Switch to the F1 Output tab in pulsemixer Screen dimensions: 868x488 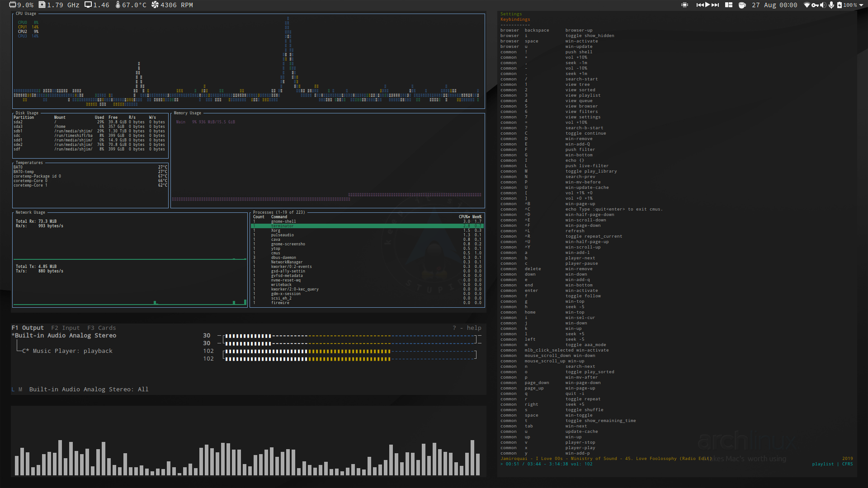coord(28,328)
